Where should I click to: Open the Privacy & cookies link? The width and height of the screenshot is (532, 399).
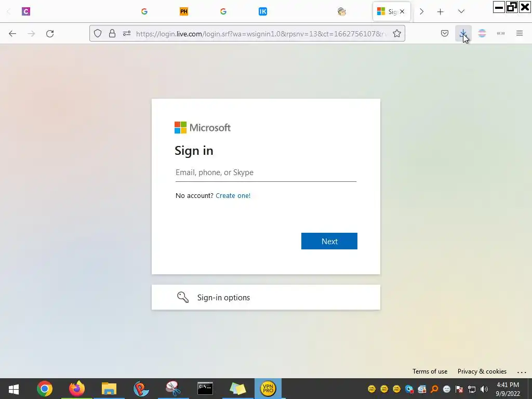click(x=482, y=371)
